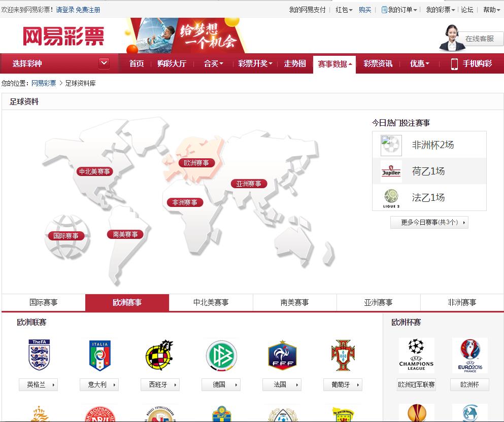Click the Spain federation crest
Viewport: 504px width, 422px height.
[159, 355]
